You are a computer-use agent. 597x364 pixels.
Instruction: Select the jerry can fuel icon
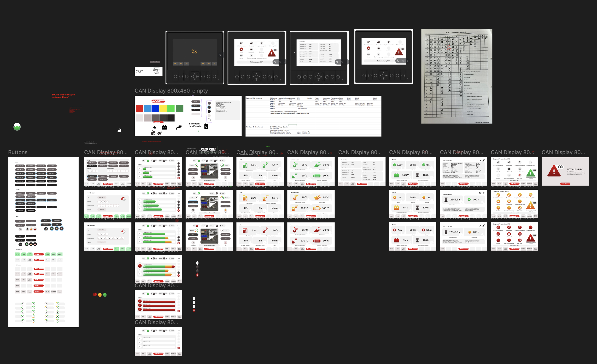click(206, 126)
